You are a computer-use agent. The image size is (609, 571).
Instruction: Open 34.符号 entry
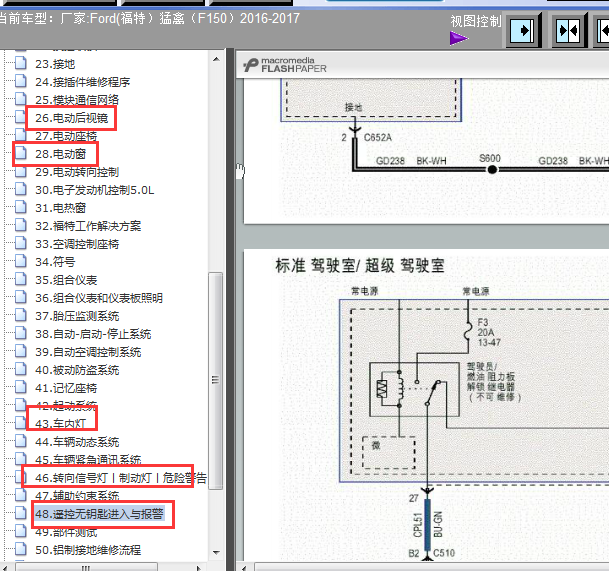click(x=55, y=262)
